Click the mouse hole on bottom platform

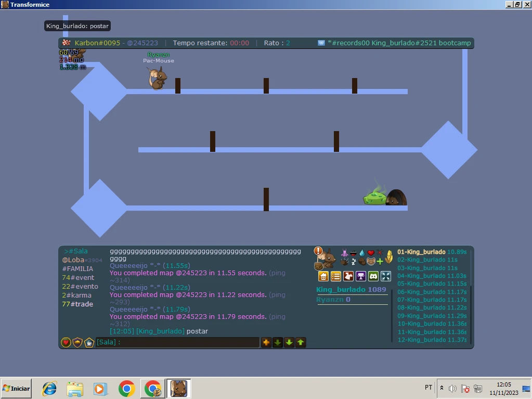(x=396, y=198)
